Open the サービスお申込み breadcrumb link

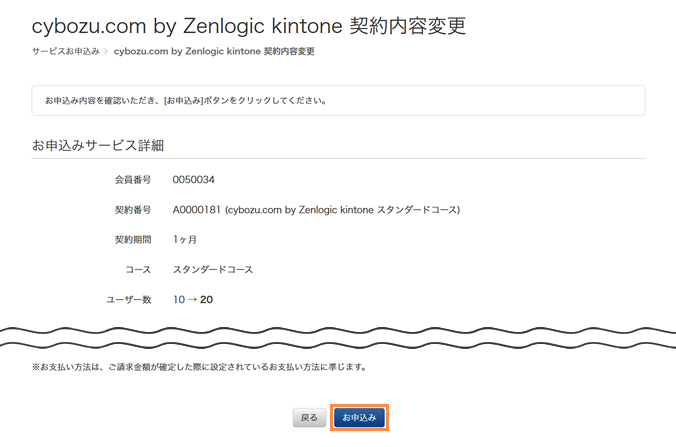[x=65, y=51]
